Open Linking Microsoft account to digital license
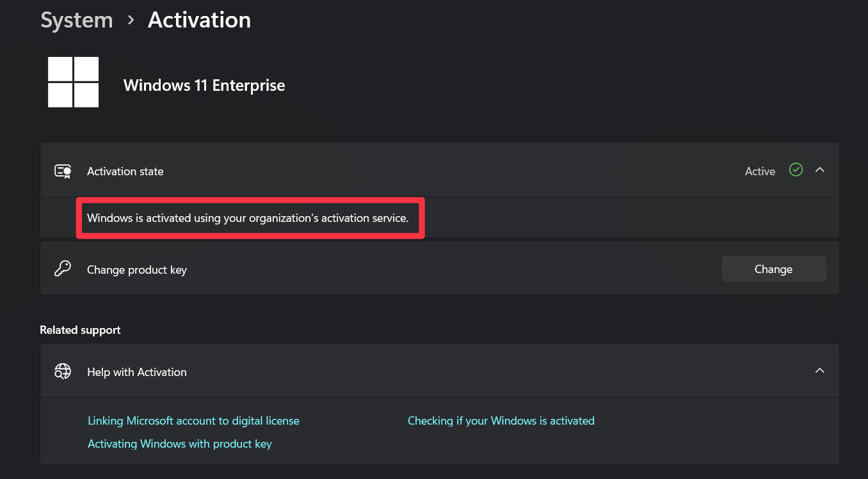Viewport: 868px width, 479px height. click(193, 421)
